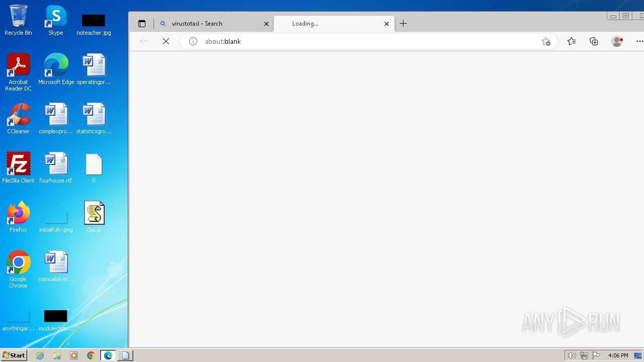Image resolution: width=644 pixels, height=362 pixels.
Task: Restore down the Edge browser window
Action: (626, 16)
